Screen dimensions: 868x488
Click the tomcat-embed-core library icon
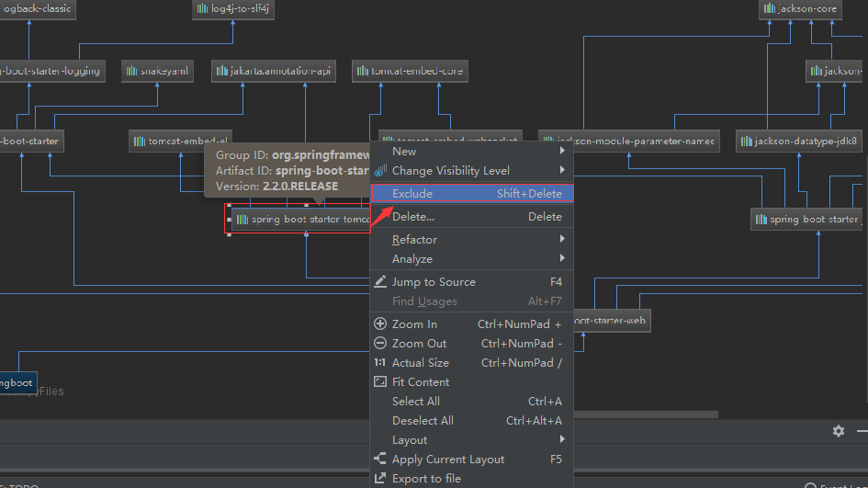363,71
